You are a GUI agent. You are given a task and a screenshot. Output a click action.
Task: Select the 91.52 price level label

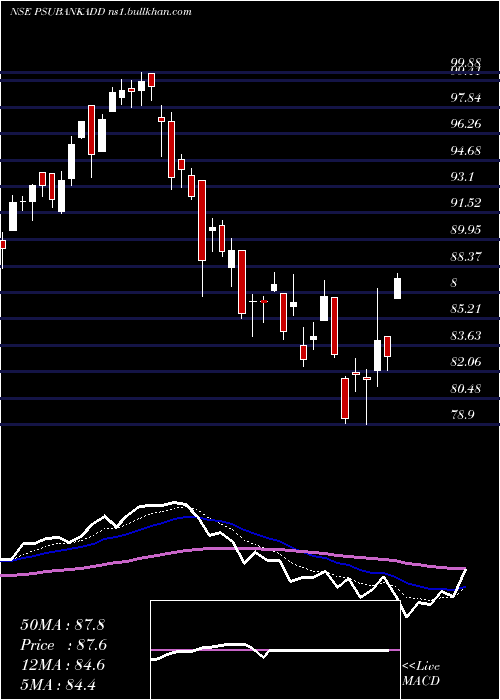click(x=466, y=203)
